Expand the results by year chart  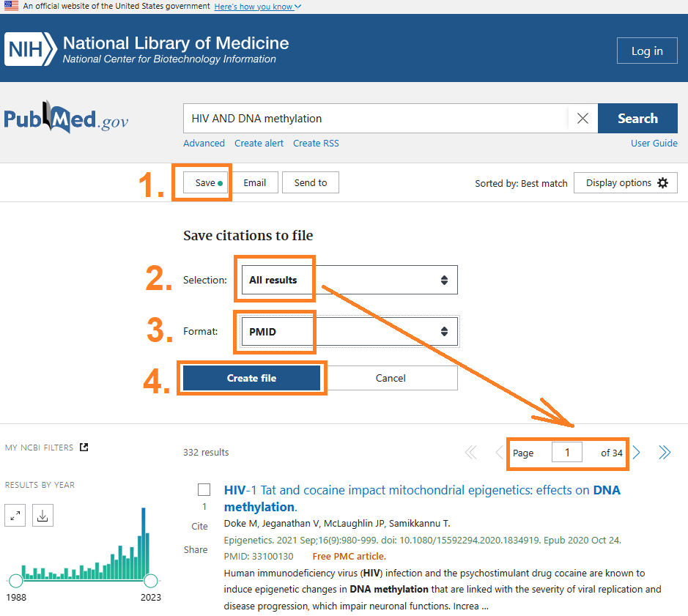tap(15, 515)
